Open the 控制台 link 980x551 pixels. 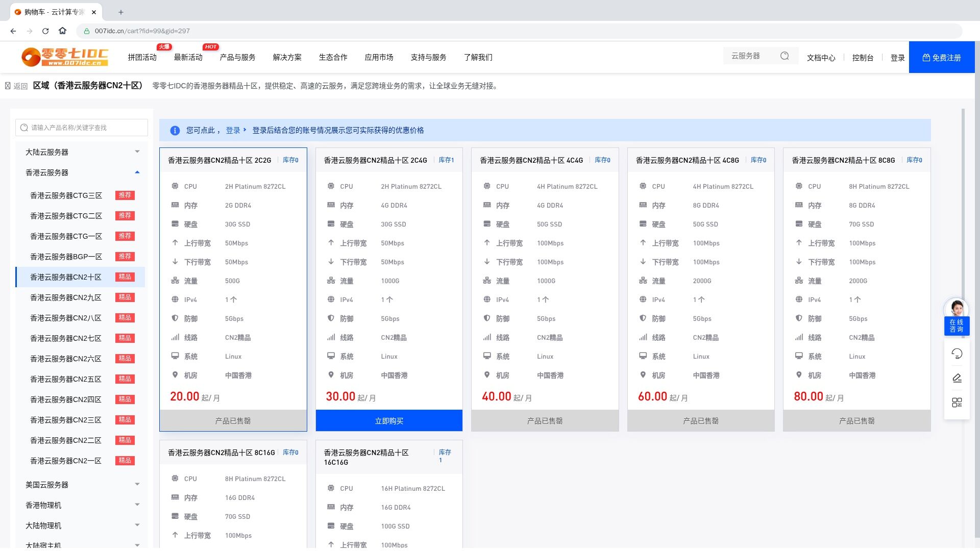click(x=863, y=58)
